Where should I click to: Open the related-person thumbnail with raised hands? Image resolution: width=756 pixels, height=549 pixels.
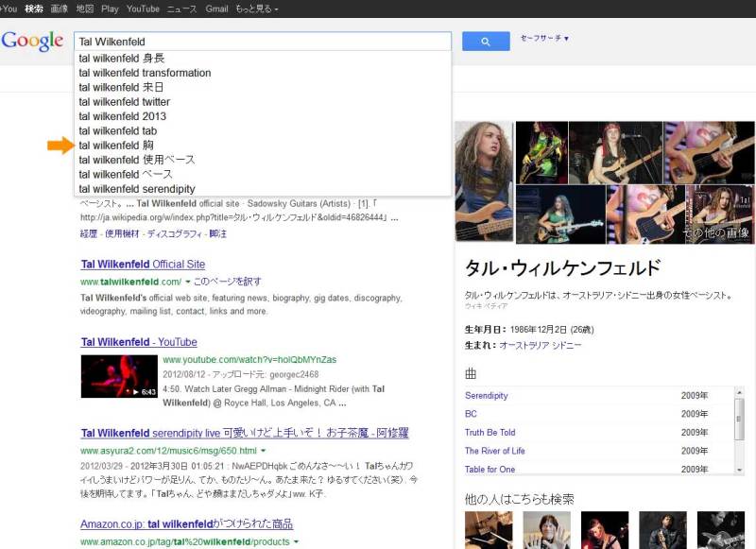tap(547, 530)
